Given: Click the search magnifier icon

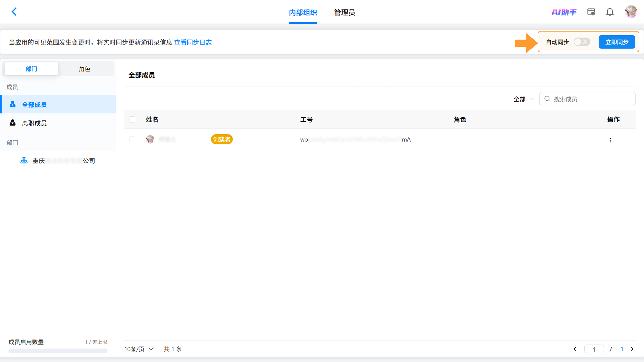Looking at the screenshot, I should (x=547, y=99).
